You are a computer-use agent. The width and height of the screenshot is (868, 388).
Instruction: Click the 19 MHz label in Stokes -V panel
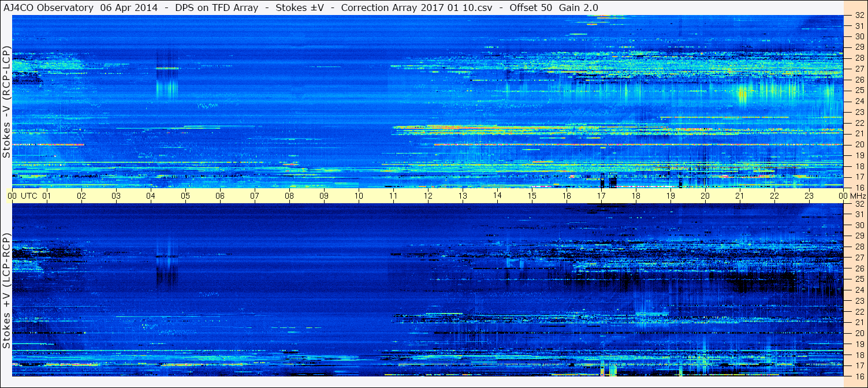point(859,155)
